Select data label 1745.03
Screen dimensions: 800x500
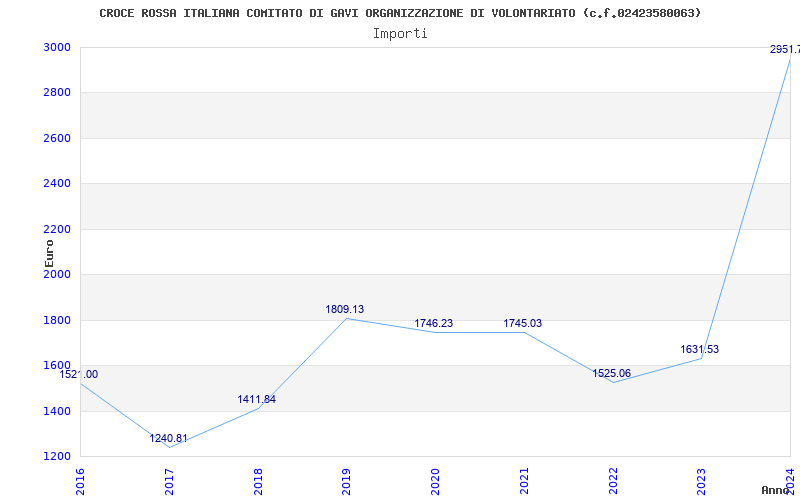pos(522,323)
